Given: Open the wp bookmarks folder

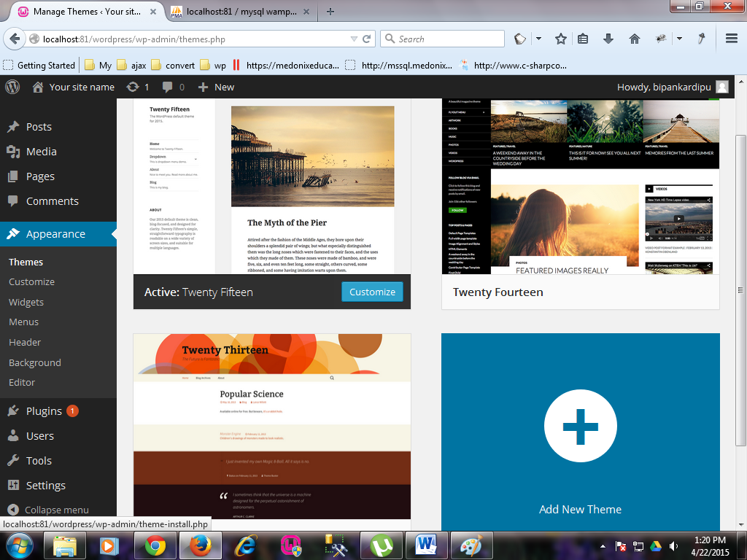Looking at the screenshot, I should click(x=214, y=65).
